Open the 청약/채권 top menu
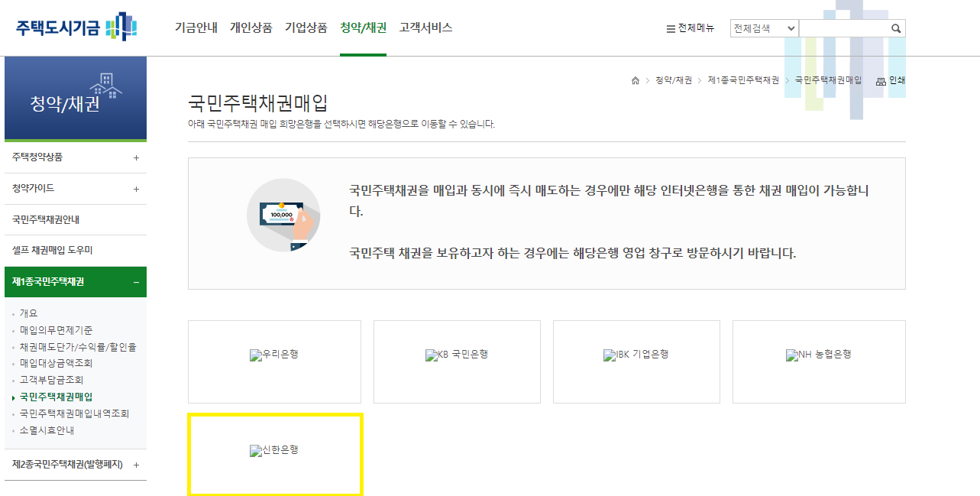This screenshot has width=980, height=496. click(x=364, y=28)
